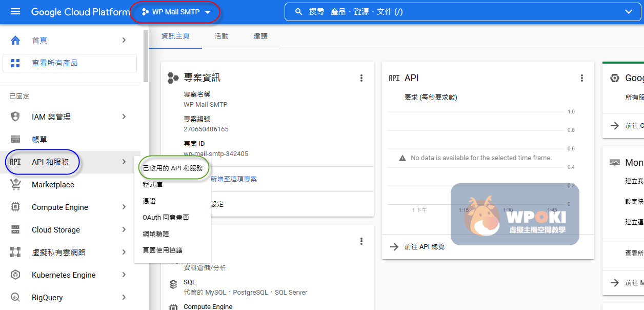The width and height of the screenshot is (644, 310).
Task: Click the Marketplace cart icon
Action: 15,185
